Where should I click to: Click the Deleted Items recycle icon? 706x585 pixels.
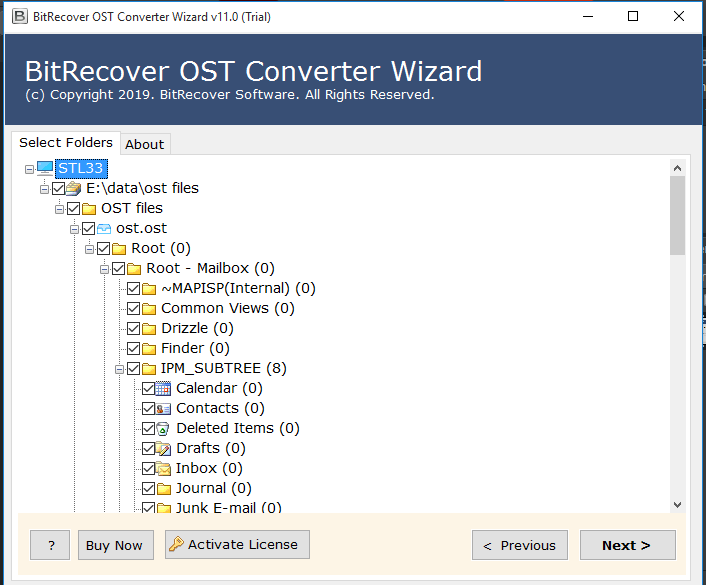(164, 428)
